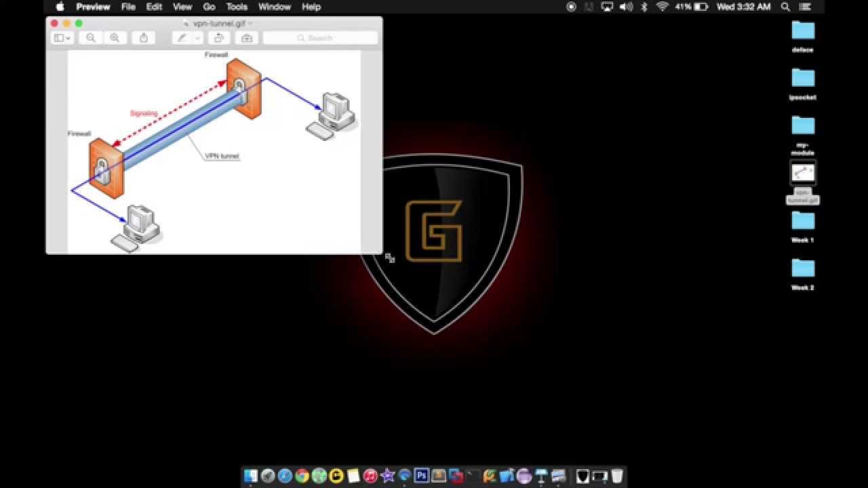Viewport: 868px width, 488px height.
Task: Select the Highlight pen tool
Action: 182,38
